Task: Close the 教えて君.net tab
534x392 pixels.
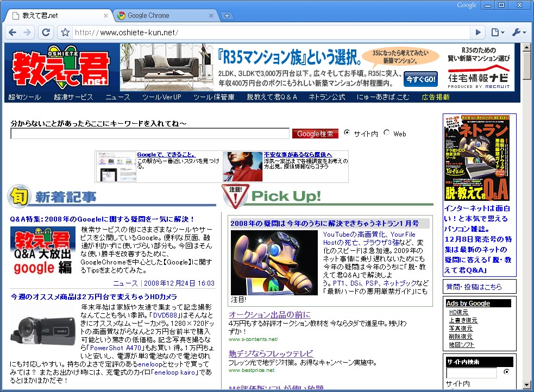Action: (x=105, y=16)
